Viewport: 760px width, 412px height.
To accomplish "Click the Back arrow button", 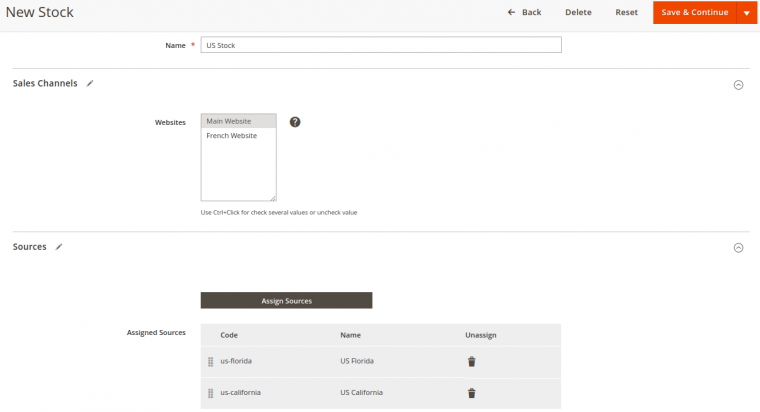I will (x=524, y=12).
